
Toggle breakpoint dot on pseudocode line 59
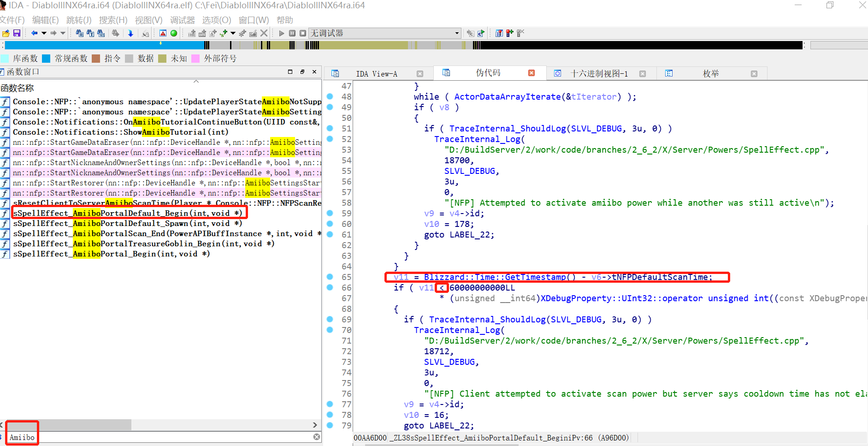tap(330, 213)
